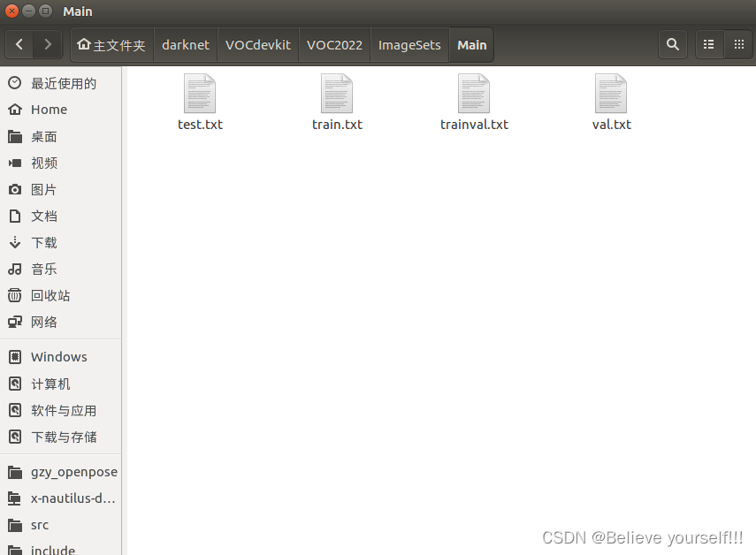Open the 回收站 trash
The height and width of the screenshot is (555, 756).
tap(61, 296)
